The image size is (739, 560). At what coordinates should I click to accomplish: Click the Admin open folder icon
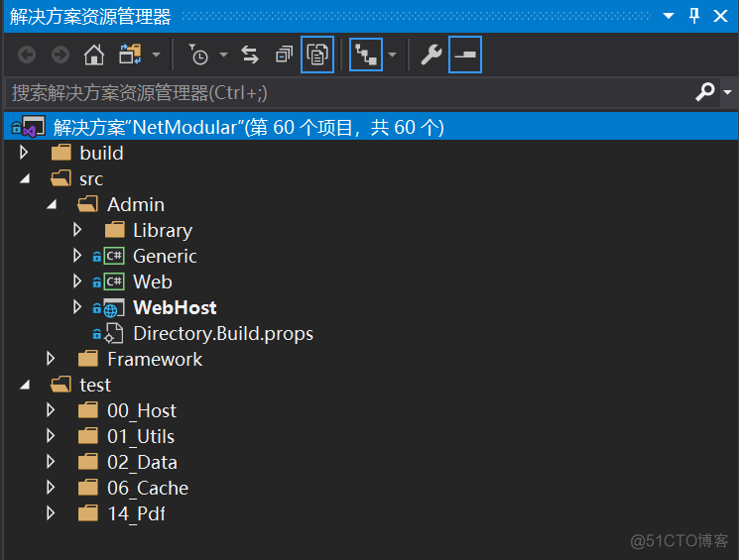pyautogui.click(x=88, y=204)
